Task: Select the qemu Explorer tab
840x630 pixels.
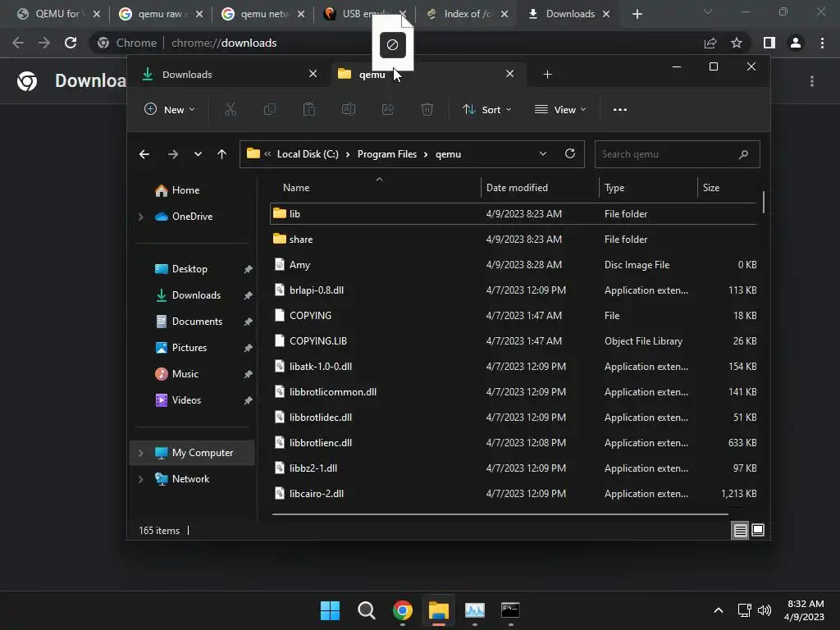Action: (x=427, y=75)
